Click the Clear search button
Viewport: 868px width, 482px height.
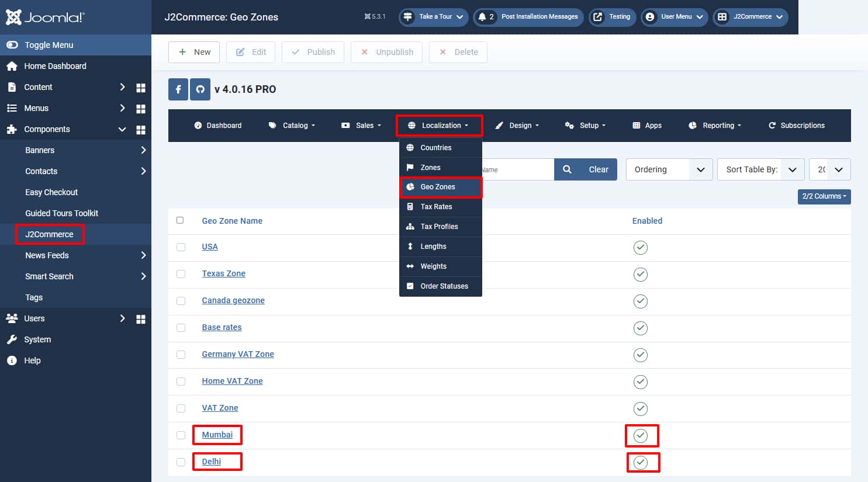[x=599, y=169]
